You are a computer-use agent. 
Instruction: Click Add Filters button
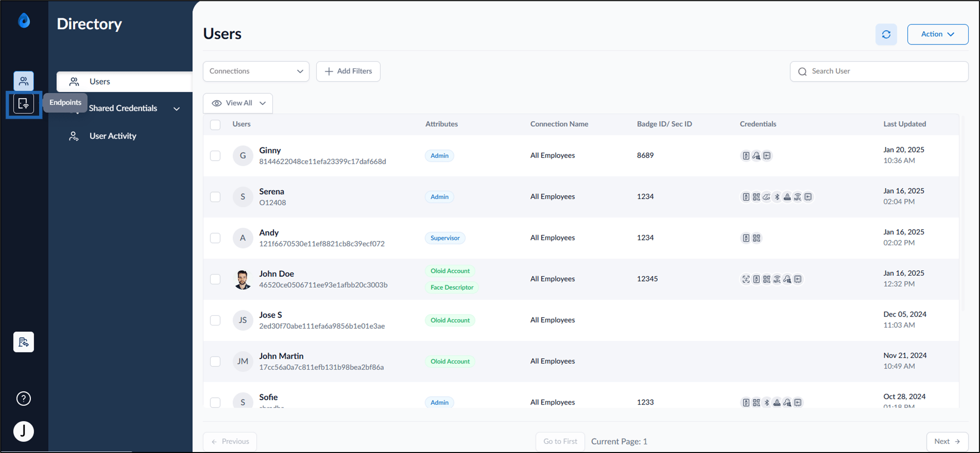348,71
